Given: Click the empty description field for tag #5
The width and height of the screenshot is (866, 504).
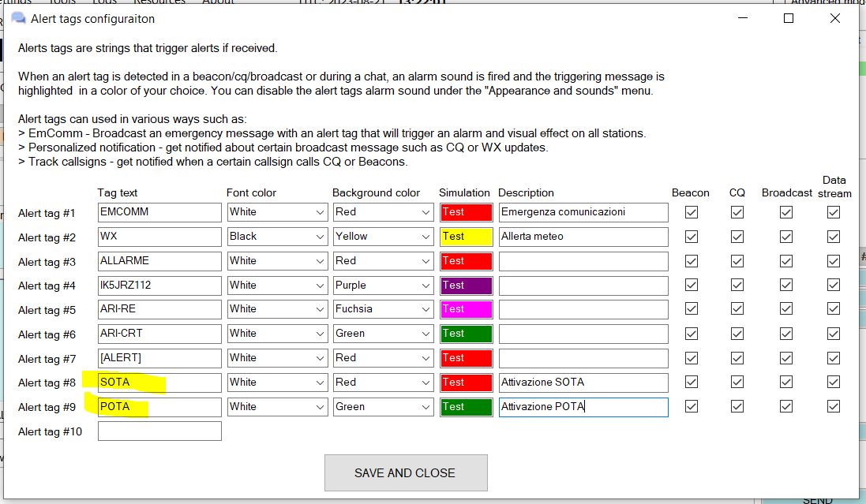Looking at the screenshot, I should pos(583,309).
